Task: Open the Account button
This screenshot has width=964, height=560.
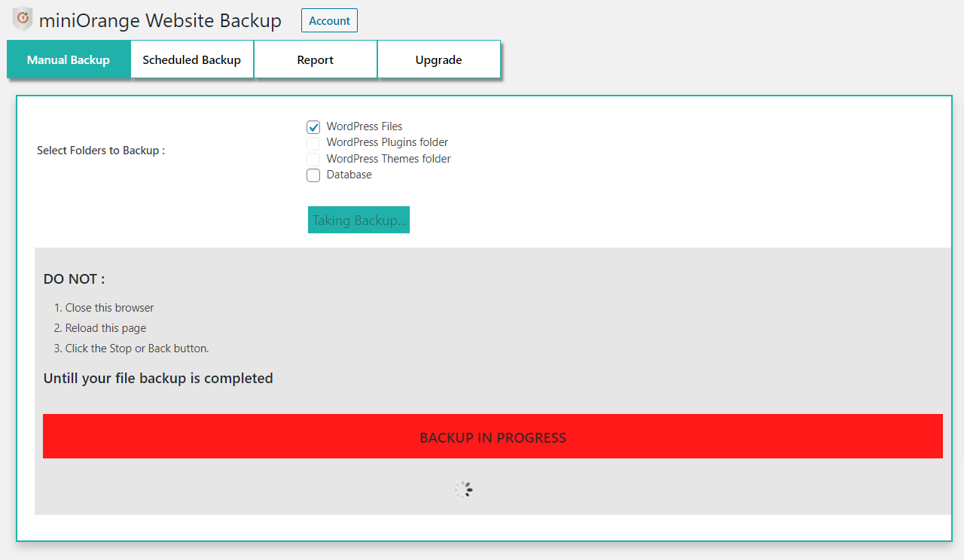Action: pos(329,20)
